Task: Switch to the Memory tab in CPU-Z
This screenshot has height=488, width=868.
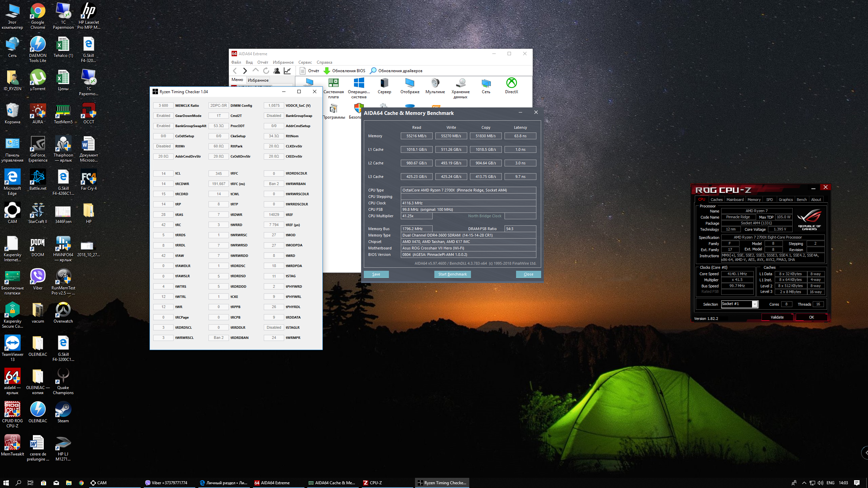Action: (x=754, y=200)
